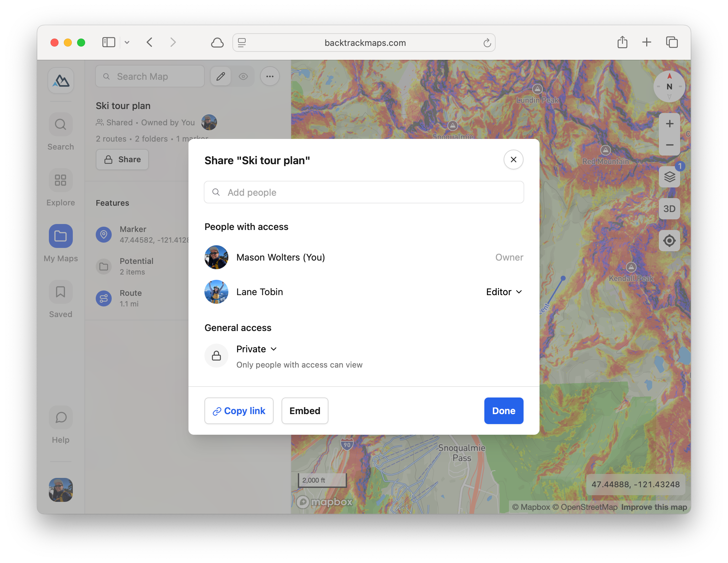Click the locate me crosshair icon
The height and width of the screenshot is (563, 728).
tap(669, 240)
